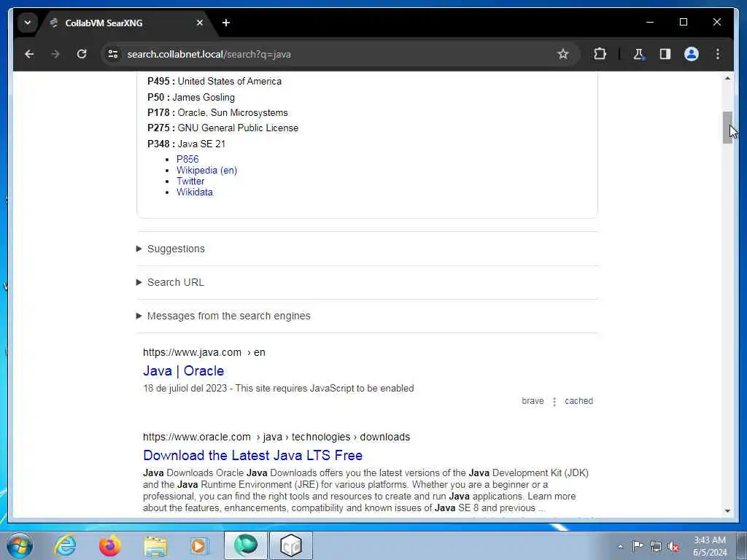The width and height of the screenshot is (747, 560).
Task: Open Chrome three-dot menu
Action: [x=718, y=54]
